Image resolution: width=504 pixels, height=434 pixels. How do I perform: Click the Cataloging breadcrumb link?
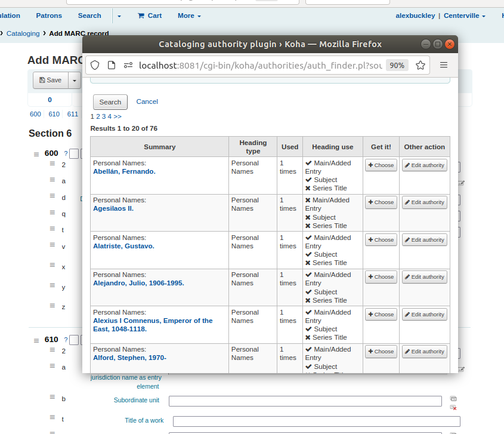coord(23,33)
